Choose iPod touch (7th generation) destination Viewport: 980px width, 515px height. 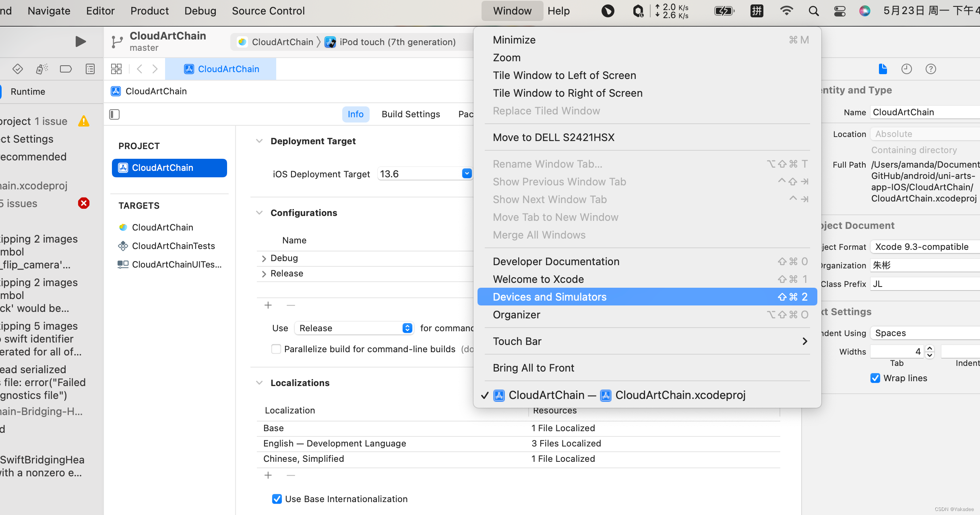coord(391,42)
